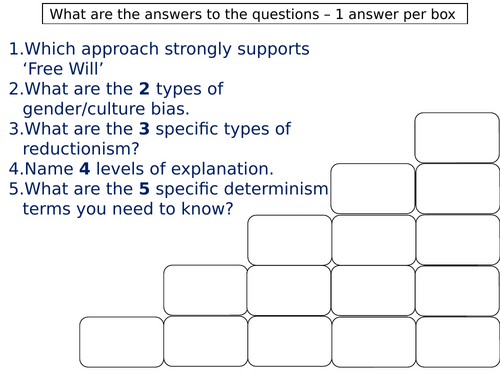Select question 1 about 'Free Will' approach
500x375 pixels.
[159, 59]
